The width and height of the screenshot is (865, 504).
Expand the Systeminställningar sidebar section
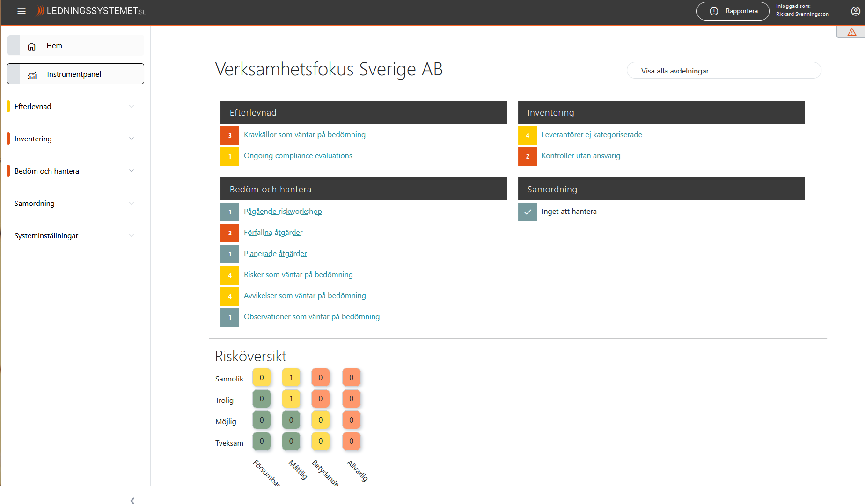coord(132,236)
